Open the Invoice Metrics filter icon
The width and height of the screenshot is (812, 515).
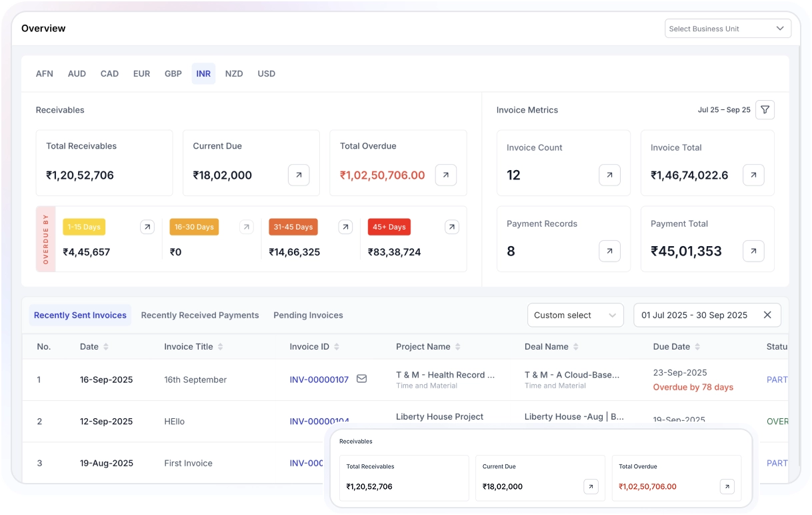click(765, 109)
